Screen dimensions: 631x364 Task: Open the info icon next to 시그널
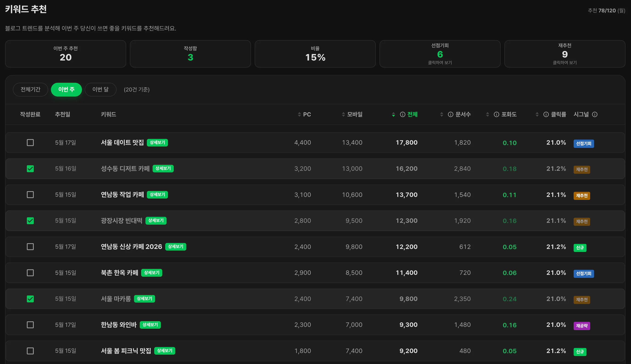point(595,114)
